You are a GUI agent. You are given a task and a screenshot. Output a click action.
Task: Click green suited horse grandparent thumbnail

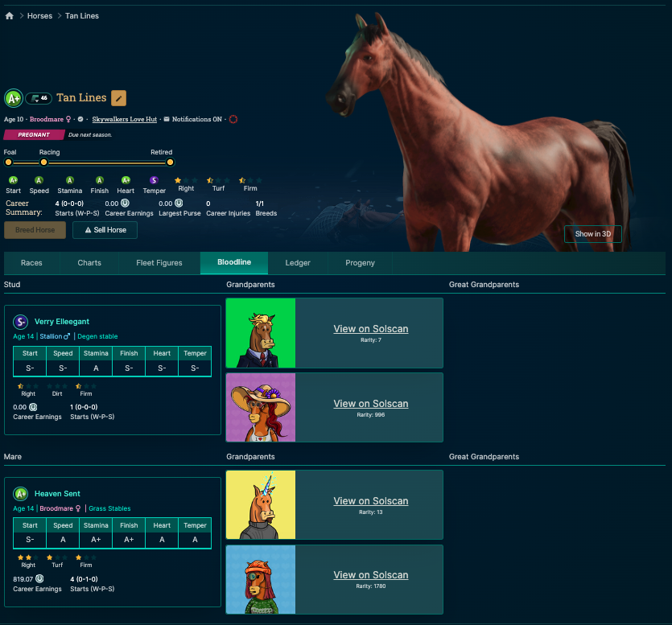click(x=261, y=333)
